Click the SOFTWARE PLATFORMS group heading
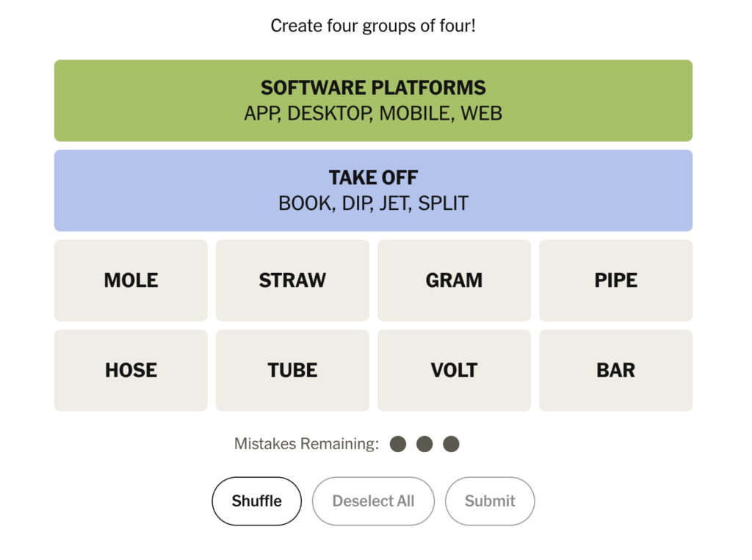This screenshot has width=752, height=560. 373,88
